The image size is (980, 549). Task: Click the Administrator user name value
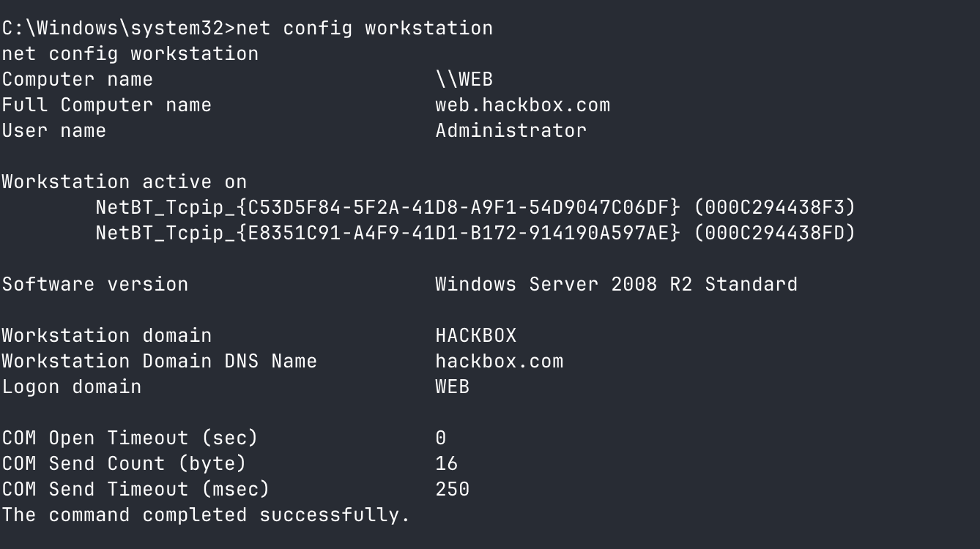coord(511,130)
